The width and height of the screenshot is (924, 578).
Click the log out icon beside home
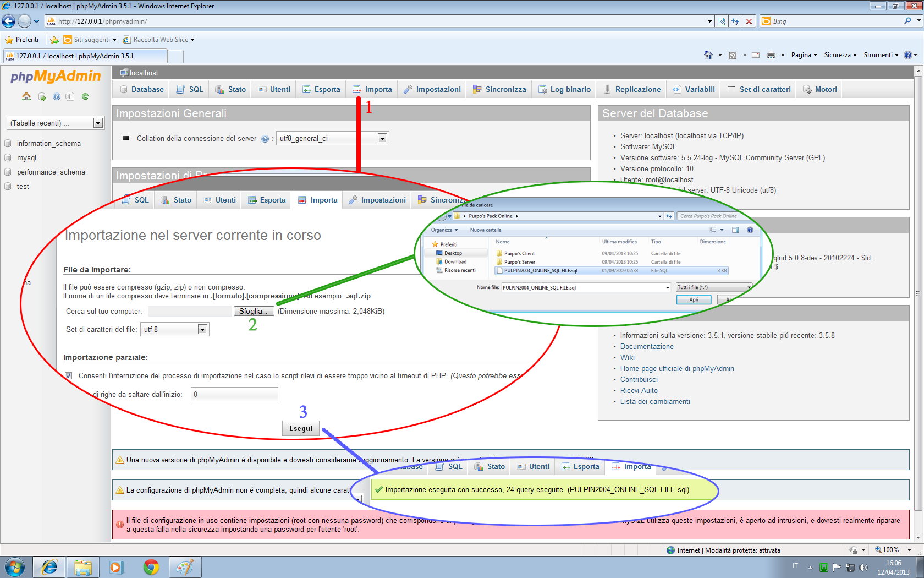point(42,97)
